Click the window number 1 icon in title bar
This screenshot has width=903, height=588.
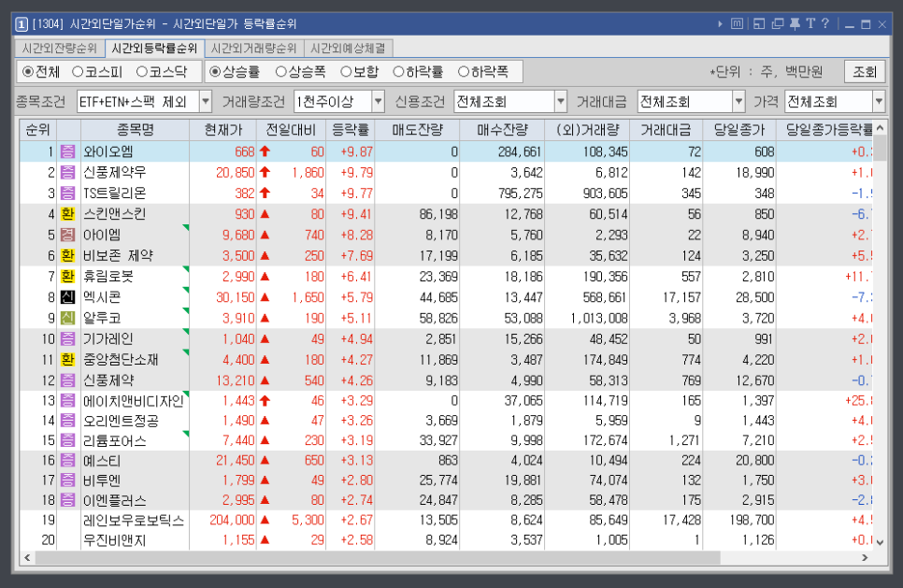[21, 24]
